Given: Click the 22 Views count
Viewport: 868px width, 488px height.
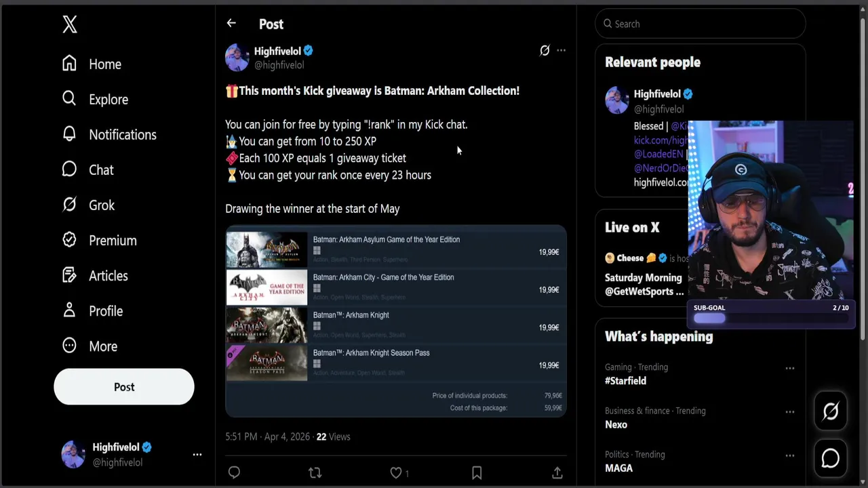Looking at the screenshot, I should (x=333, y=436).
